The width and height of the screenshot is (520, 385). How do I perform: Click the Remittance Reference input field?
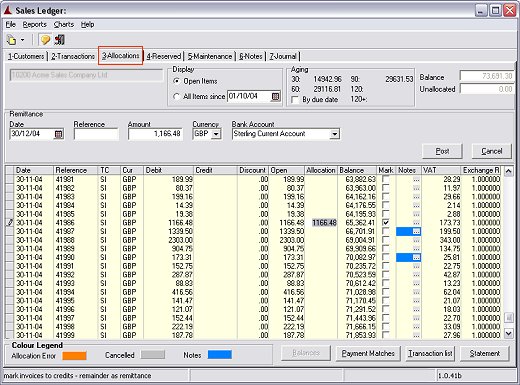tap(96, 134)
